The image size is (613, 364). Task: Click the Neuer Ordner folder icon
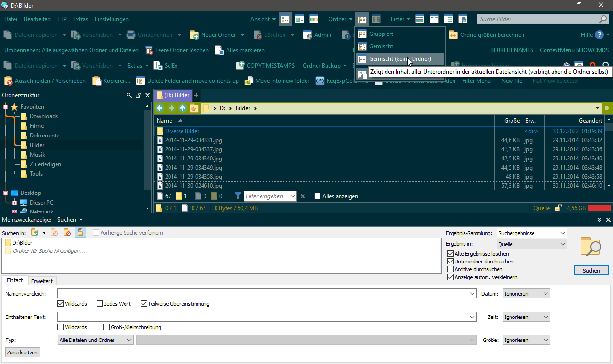click(194, 35)
